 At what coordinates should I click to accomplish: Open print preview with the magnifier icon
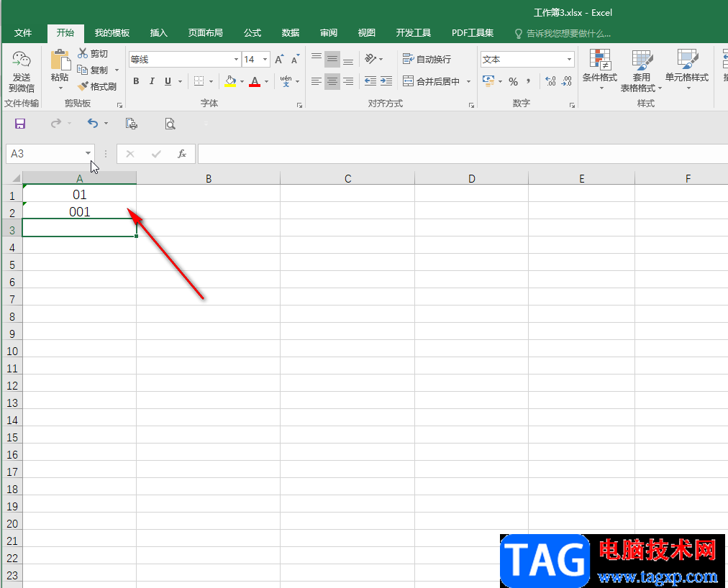170,124
